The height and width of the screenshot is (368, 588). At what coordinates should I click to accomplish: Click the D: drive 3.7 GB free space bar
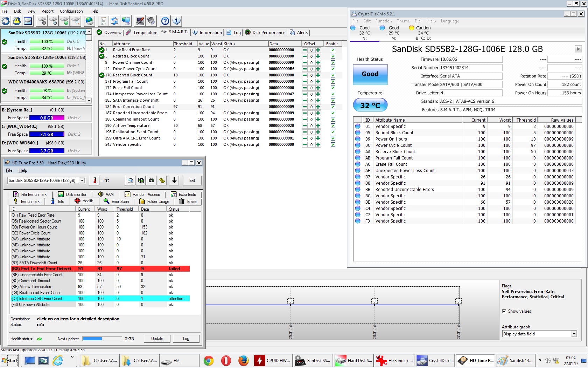click(x=47, y=151)
